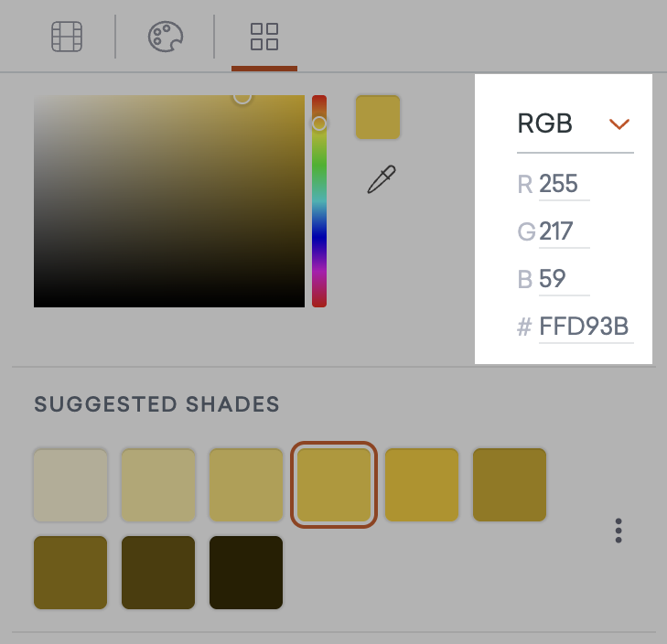
Task: Click the B value field showing 59
Action: [x=564, y=280]
